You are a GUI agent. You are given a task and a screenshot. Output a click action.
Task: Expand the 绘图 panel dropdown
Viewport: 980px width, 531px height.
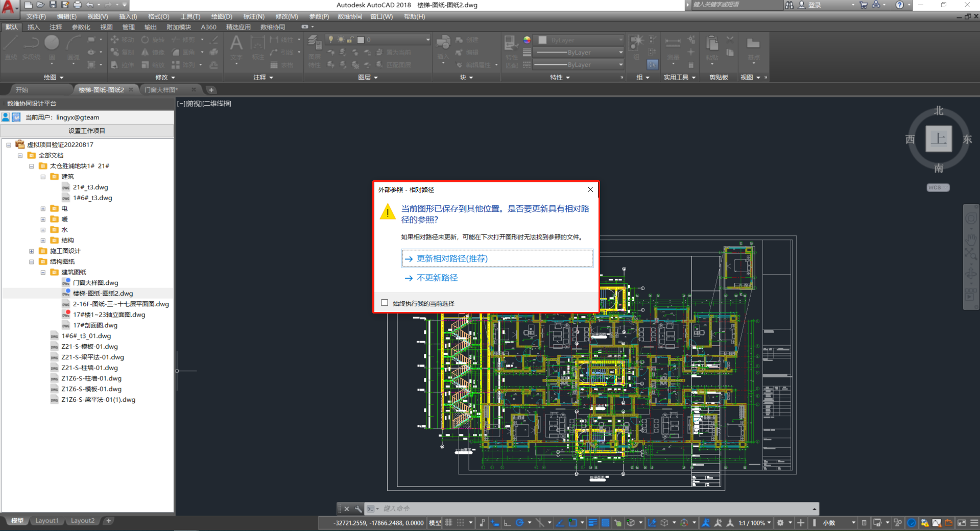tap(54, 77)
